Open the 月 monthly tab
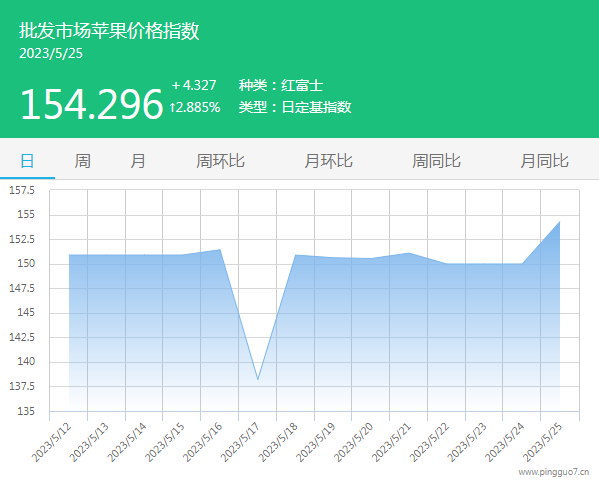599x482 pixels. click(x=138, y=161)
